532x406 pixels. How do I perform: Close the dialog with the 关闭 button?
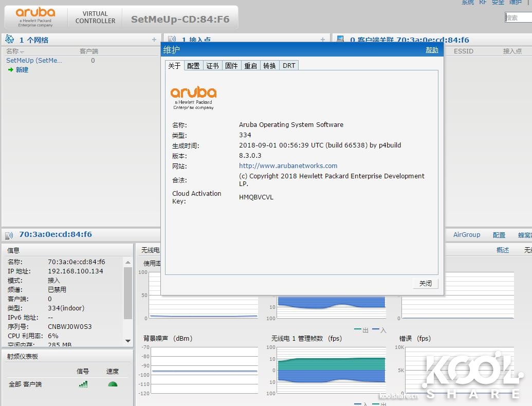click(x=426, y=284)
